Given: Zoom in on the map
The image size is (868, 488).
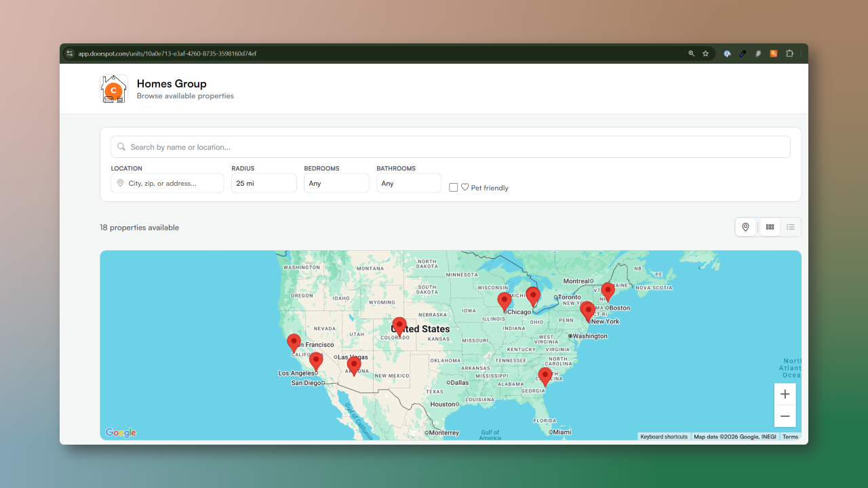Looking at the screenshot, I should 785,394.
